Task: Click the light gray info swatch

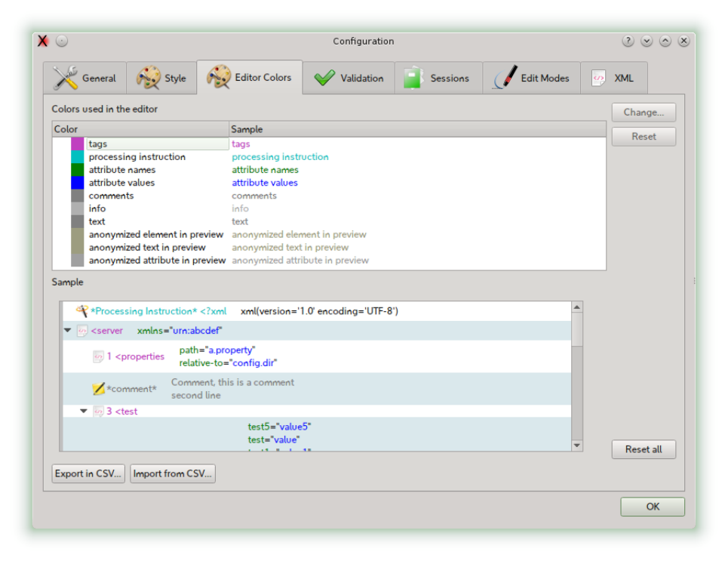Action: (78, 208)
